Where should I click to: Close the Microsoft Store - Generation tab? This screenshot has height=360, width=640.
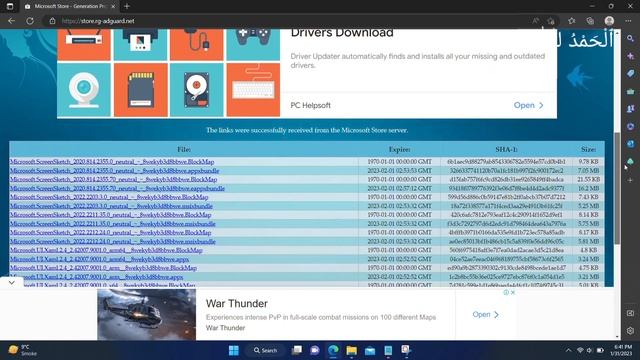pos(113,6)
